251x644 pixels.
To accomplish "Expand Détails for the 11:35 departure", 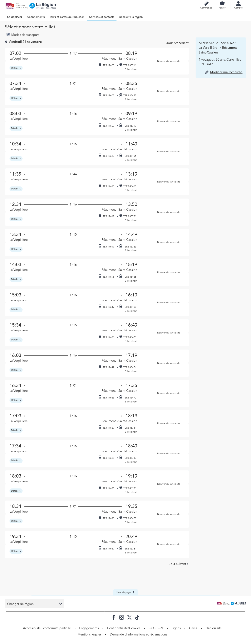I will tap(16, 189).
